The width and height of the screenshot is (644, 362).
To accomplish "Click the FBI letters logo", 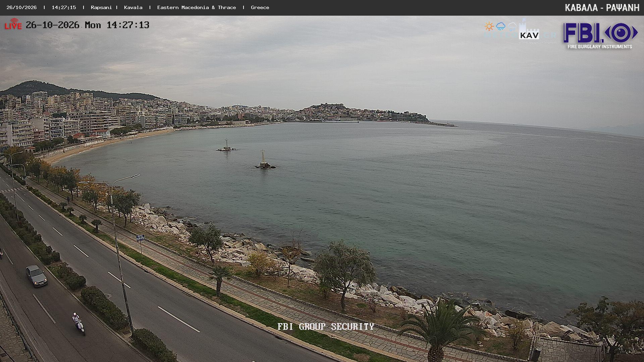I will tap(583, 33).
